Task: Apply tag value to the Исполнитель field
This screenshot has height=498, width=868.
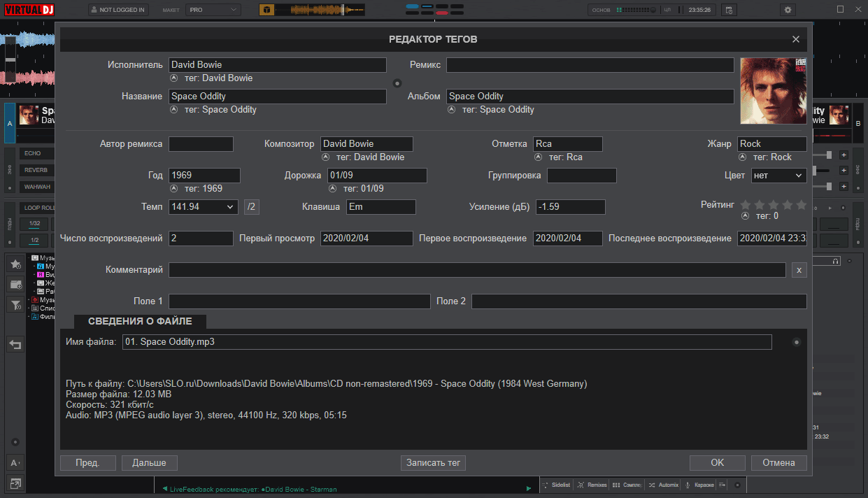Action: tap(173, 78)
